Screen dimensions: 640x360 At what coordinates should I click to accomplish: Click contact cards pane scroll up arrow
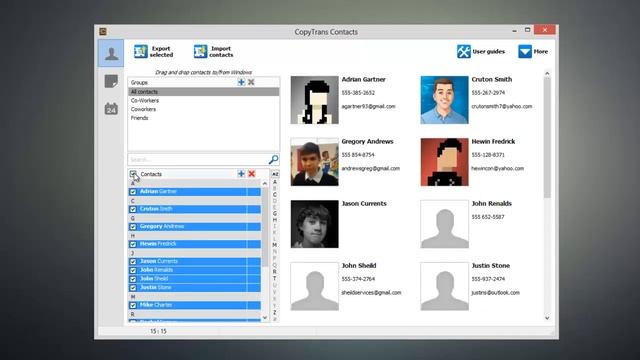[x=547, y=73]
